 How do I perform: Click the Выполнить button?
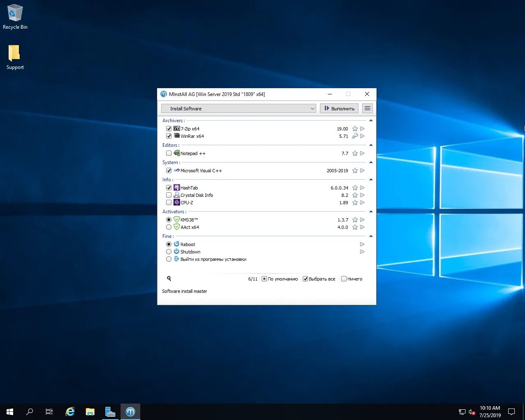339,108
